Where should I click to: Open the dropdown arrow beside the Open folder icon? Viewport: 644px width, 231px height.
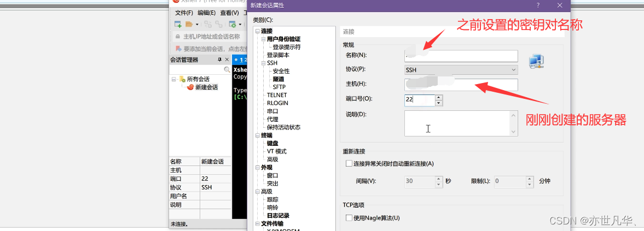pos(197,25)
